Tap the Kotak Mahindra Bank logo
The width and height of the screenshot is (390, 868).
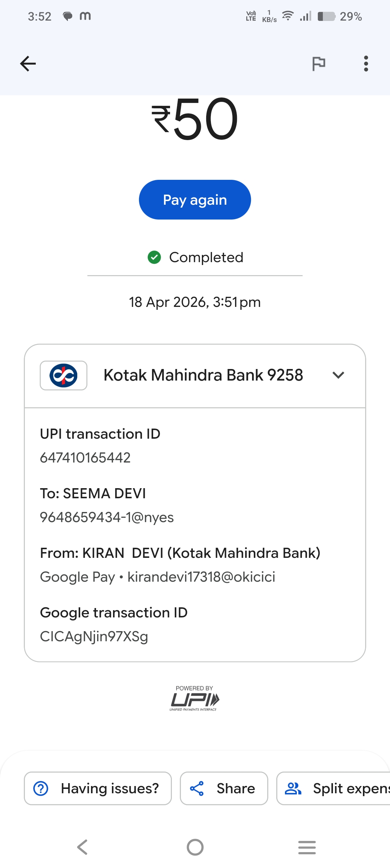click(64, 376)
